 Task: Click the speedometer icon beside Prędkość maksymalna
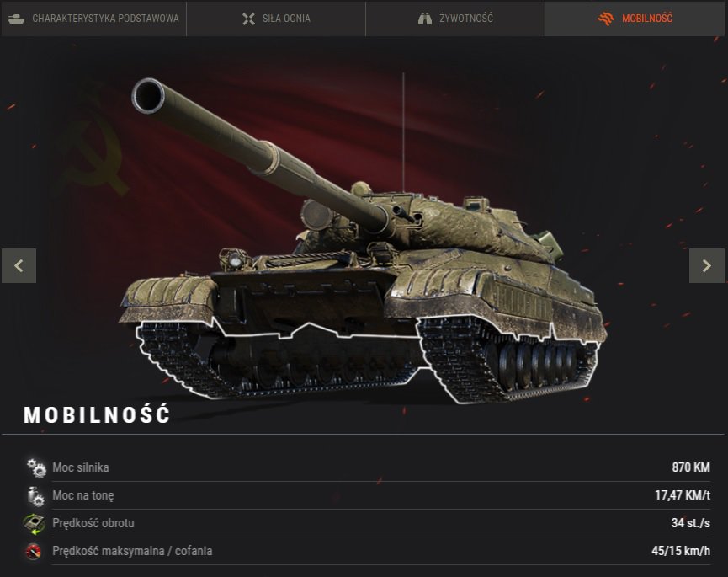pyautogui.click(x=34, y=552)
